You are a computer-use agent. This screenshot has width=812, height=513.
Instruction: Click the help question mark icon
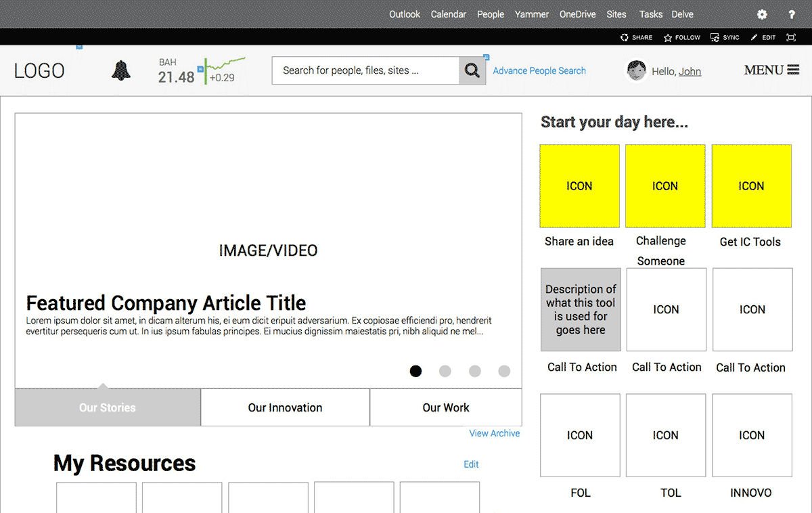tap(792, 14)
